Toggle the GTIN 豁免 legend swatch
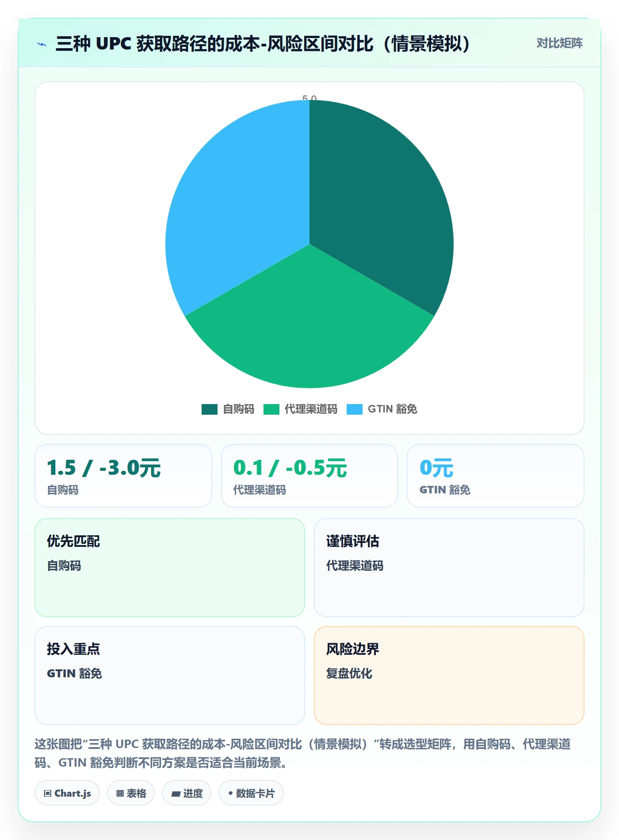Viewport: 619px width, 840px height. click(354, 409)
